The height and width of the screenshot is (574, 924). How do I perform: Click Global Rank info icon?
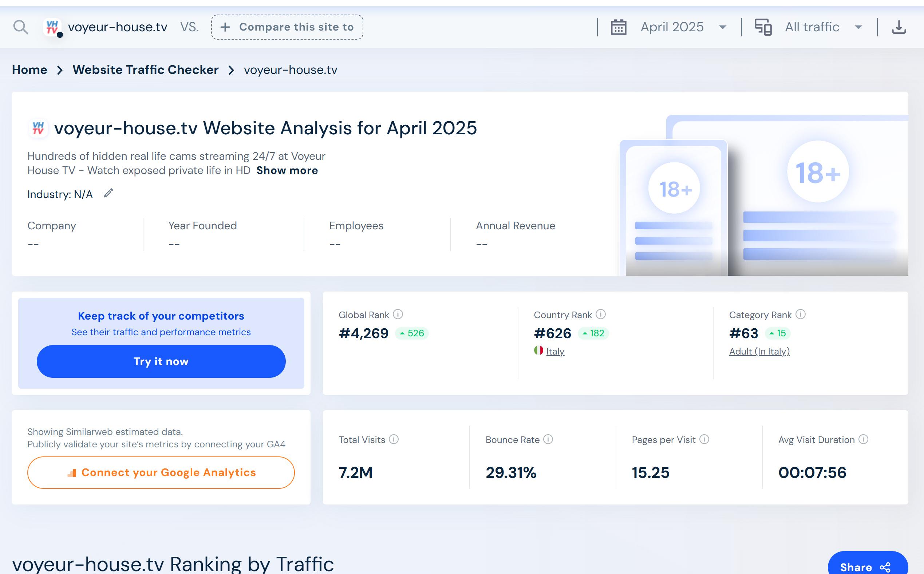coord(398,314)
